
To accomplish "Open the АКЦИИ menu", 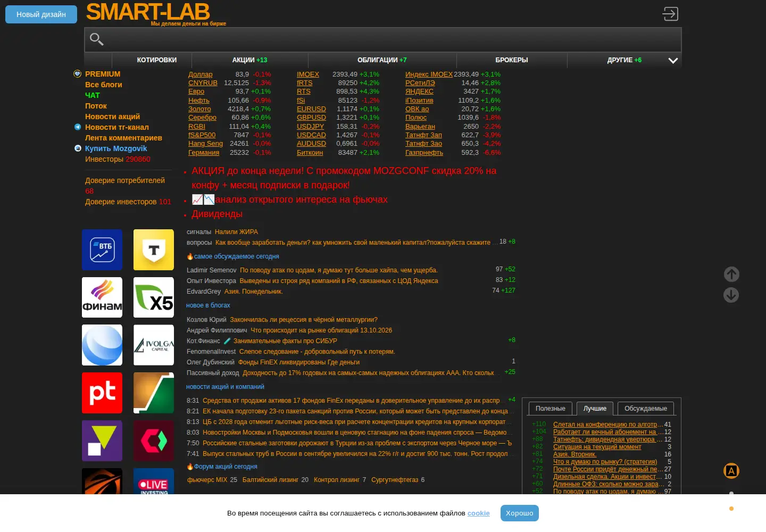I will coord(250,60).
